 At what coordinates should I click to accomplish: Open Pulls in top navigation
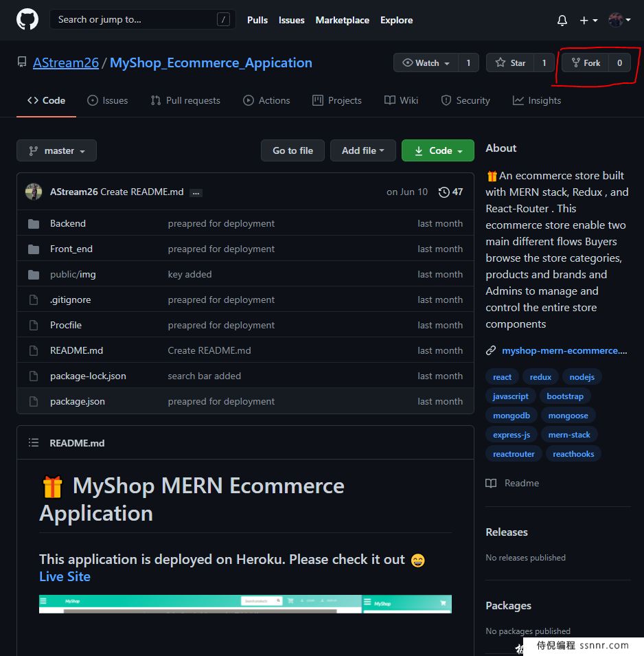tap(257, 20)
